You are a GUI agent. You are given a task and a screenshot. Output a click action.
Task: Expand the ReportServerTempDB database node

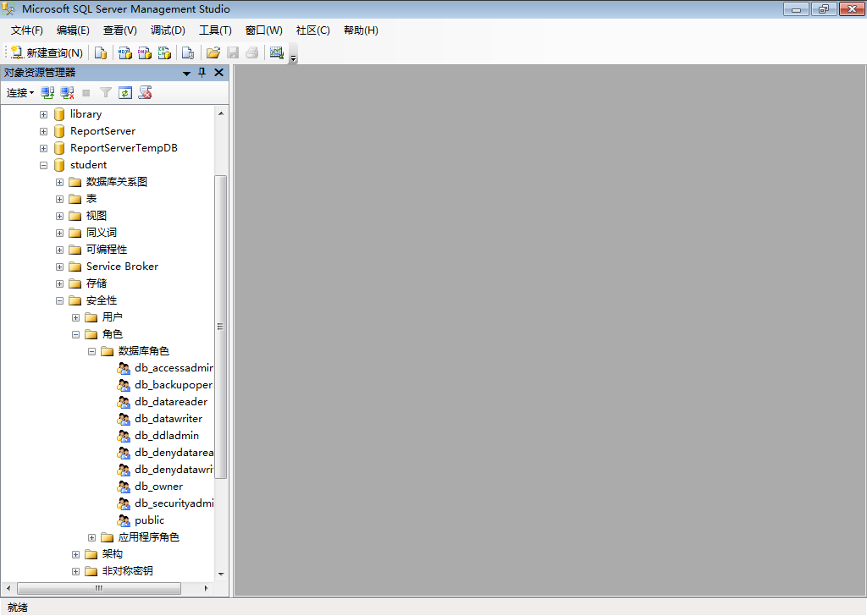[x=44, y=149]
